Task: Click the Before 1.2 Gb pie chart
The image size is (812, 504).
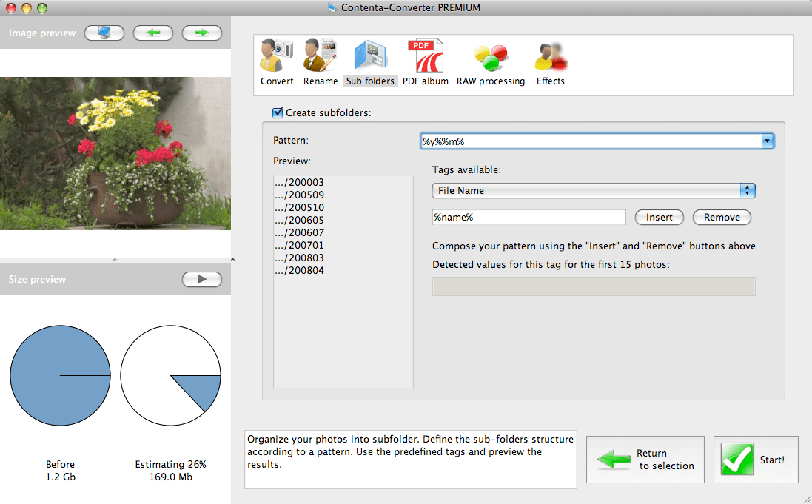Action: [x=60, y=375]
